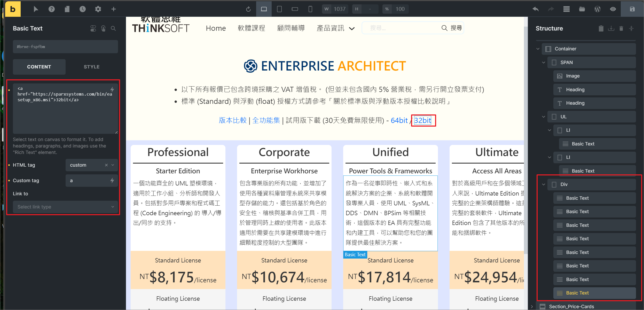This screenshot has width=644, height=310.
Task: Expand the Section_Price-Cards tree item
Action: (x=532, y=306)
